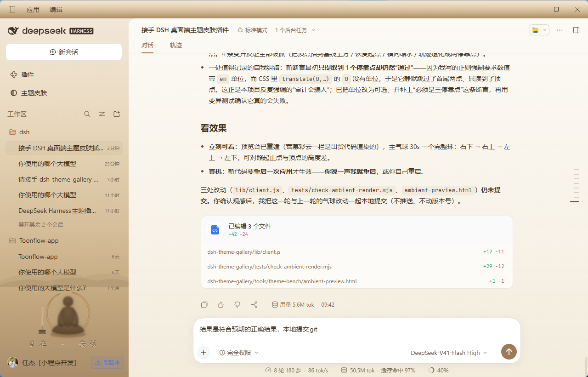Viewport: 588px width, 377px height.
Task: Open the DeepSeek Harness主题插 conversation
Action: point(64,211)
